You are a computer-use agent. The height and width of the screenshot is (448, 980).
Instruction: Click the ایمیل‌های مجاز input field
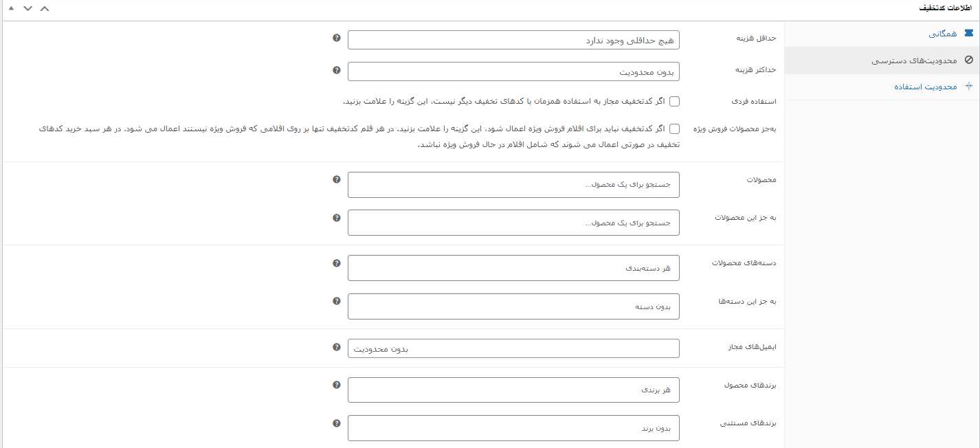point(513,348)
